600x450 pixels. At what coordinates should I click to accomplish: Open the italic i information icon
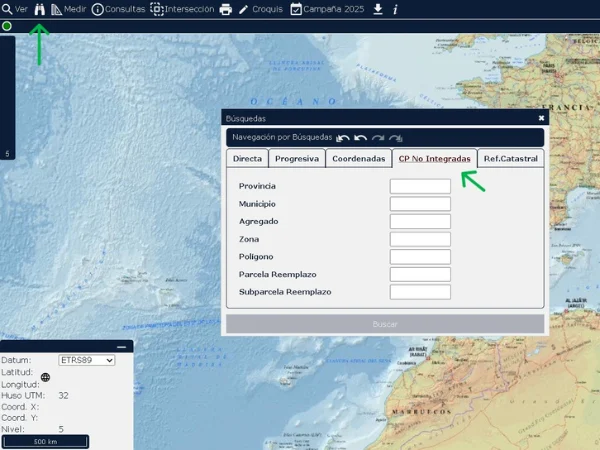[x=395, y=9]
